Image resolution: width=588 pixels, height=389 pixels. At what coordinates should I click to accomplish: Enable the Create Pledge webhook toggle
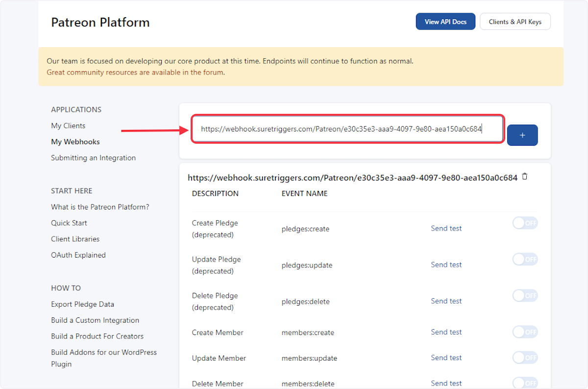point(525,223)
